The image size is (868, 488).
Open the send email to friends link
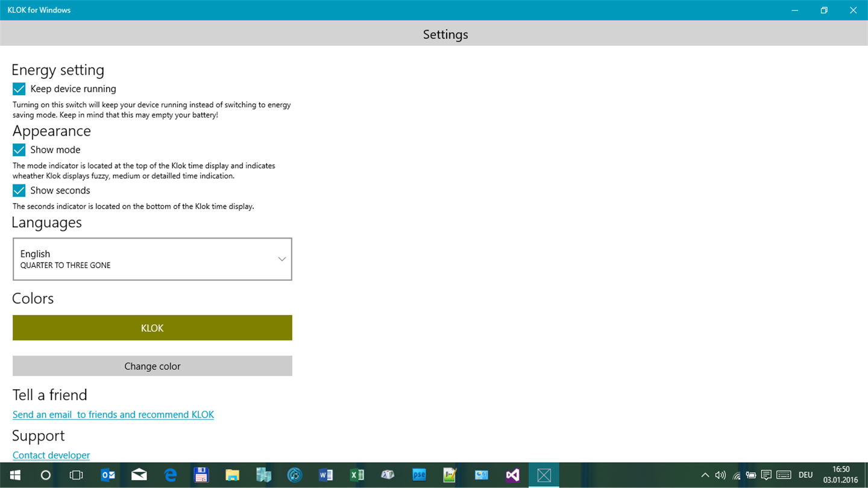tap(113, 414)
